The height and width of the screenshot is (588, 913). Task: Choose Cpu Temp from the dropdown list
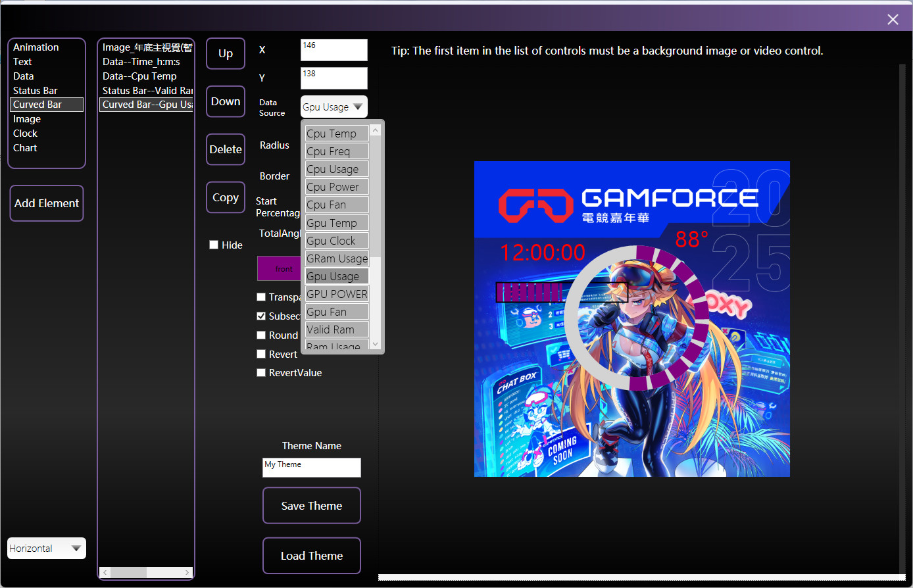336,134
